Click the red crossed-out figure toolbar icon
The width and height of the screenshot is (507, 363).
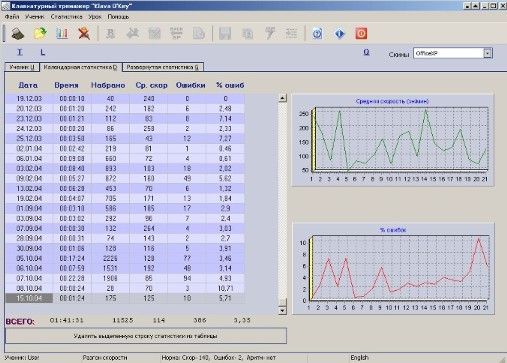click(x=84, y=33)
